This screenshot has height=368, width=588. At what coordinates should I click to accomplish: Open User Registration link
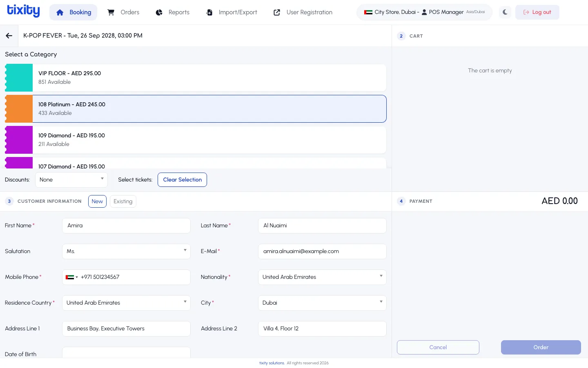click(x=303, y=12)
